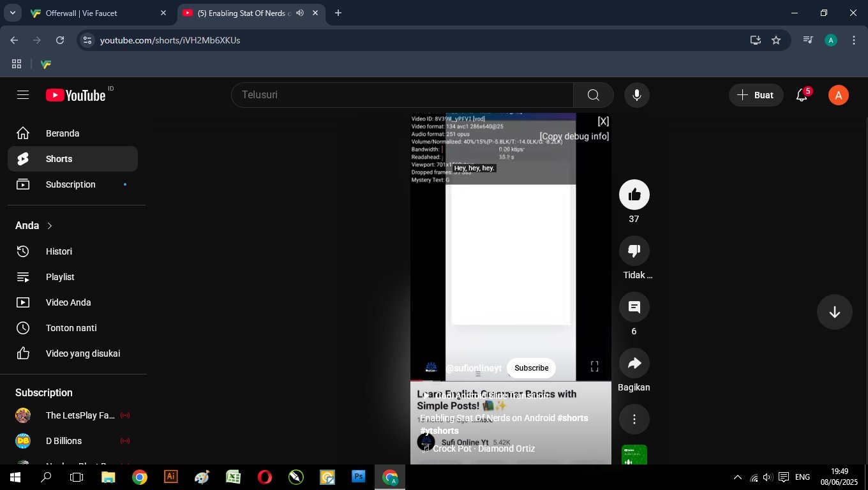Open the YouTube hamburger guide menu
This screenshot has height=490, width=868.
[23, 95]
